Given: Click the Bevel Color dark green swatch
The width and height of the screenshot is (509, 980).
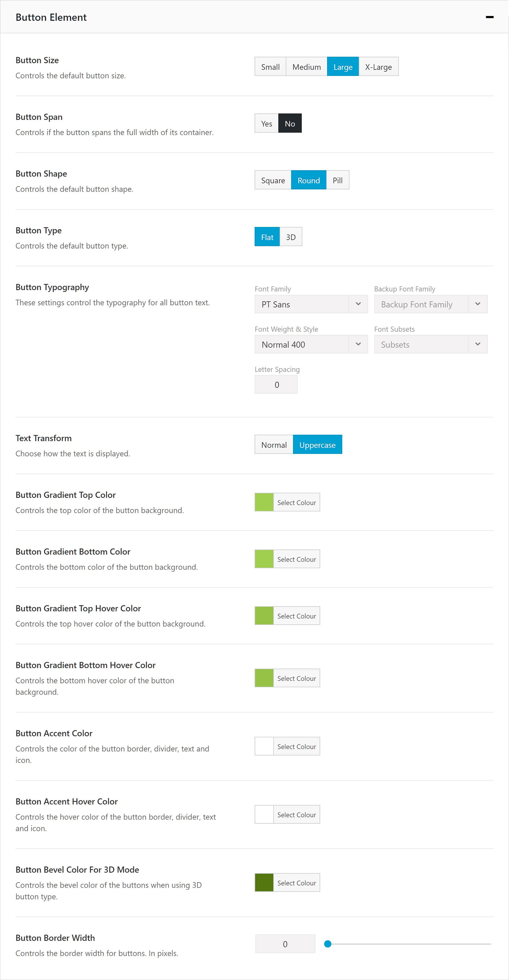Looking at the screenshot, I should [x=264, y=883].
